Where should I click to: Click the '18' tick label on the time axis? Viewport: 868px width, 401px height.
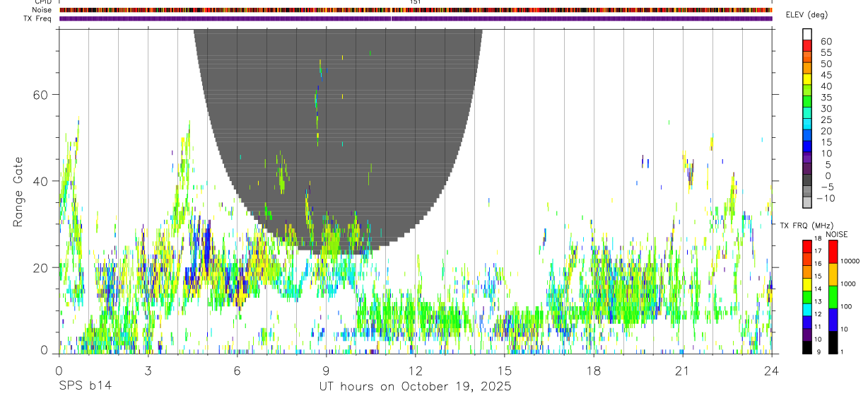tap(594, 371)
